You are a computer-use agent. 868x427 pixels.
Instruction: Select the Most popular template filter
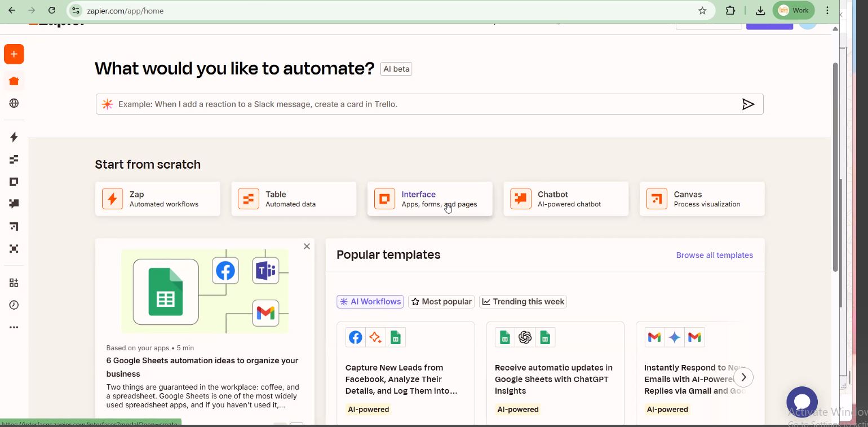click(441, 302)
